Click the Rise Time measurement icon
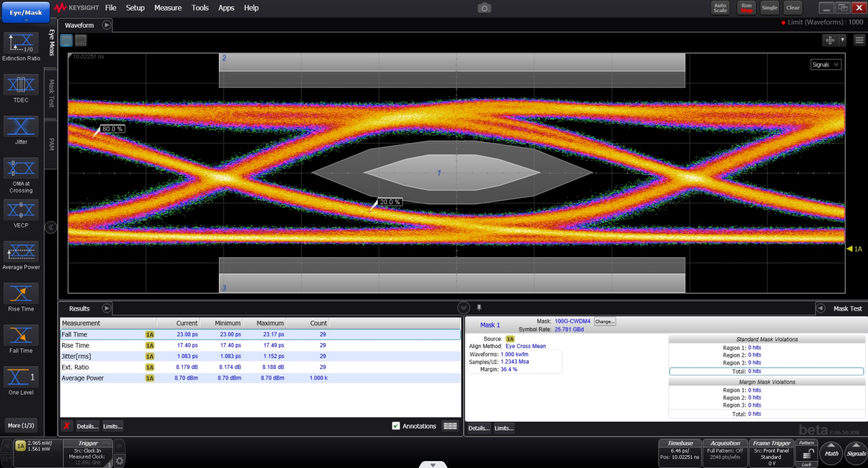Screen dimensions: 868x468 pos(21,293)
